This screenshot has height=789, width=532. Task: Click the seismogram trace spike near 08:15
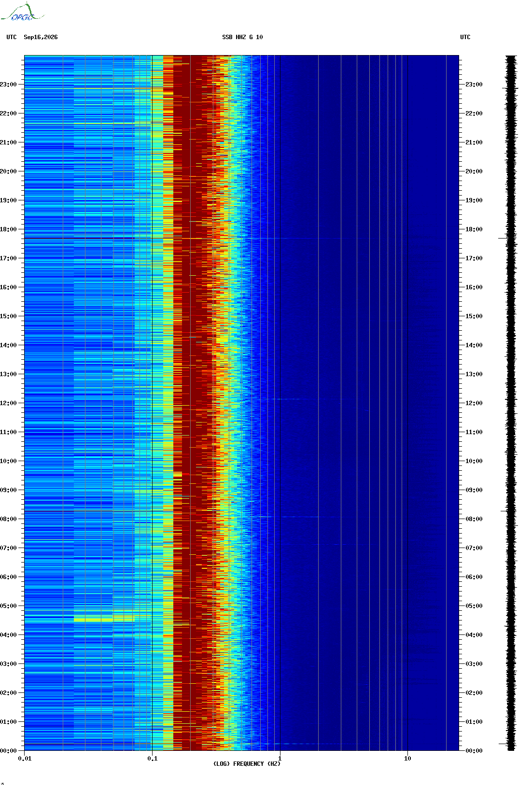tap(504, 511)
